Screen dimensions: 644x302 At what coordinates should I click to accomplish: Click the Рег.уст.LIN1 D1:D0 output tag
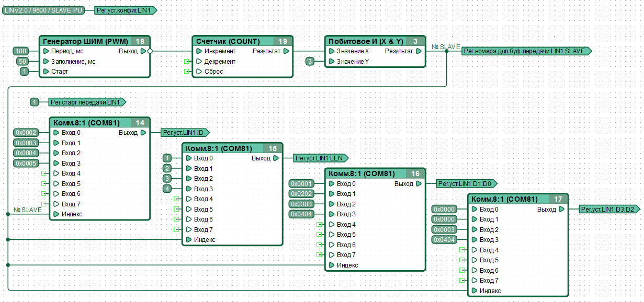[x=467, y=184]
